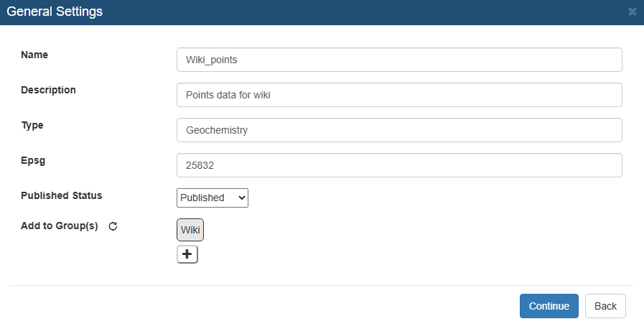Viewport: 644px width, 329px height.
Task: Select the Wiki group chip
Action: click(x=190, y=230)
